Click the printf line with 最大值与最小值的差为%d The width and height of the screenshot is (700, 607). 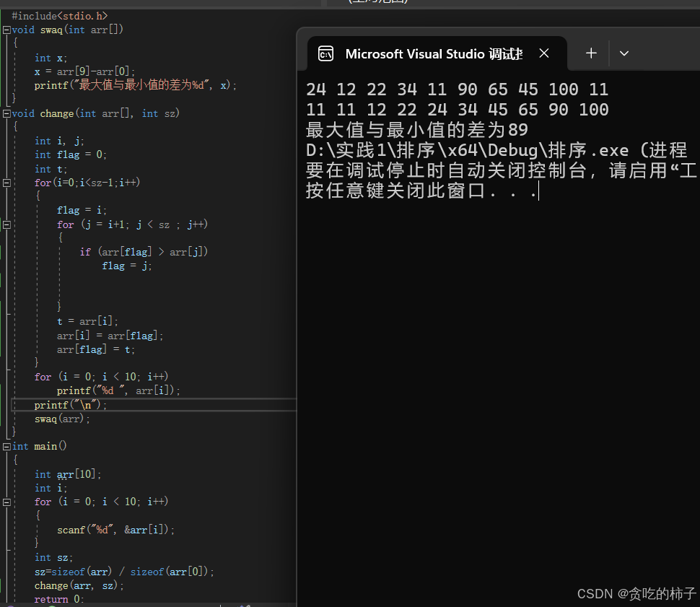pos(135,85)
